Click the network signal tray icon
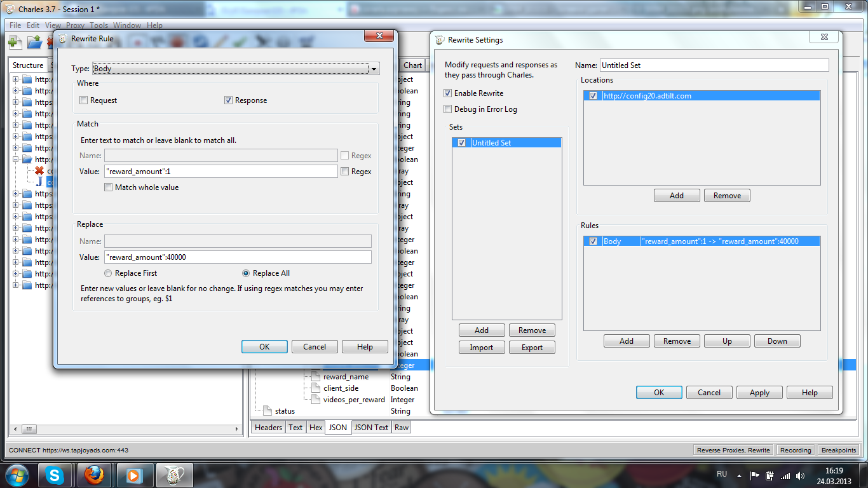 (x=785, y=475)
